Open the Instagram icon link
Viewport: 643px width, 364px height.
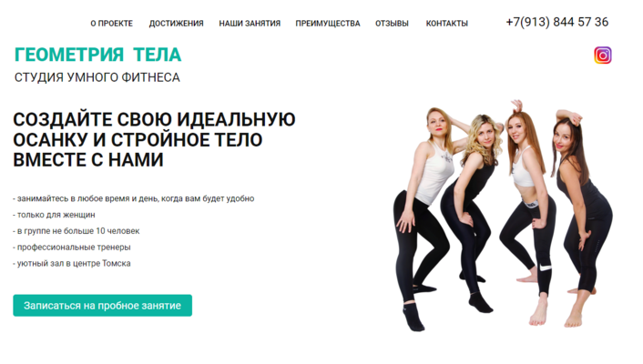tap(602, 56)
